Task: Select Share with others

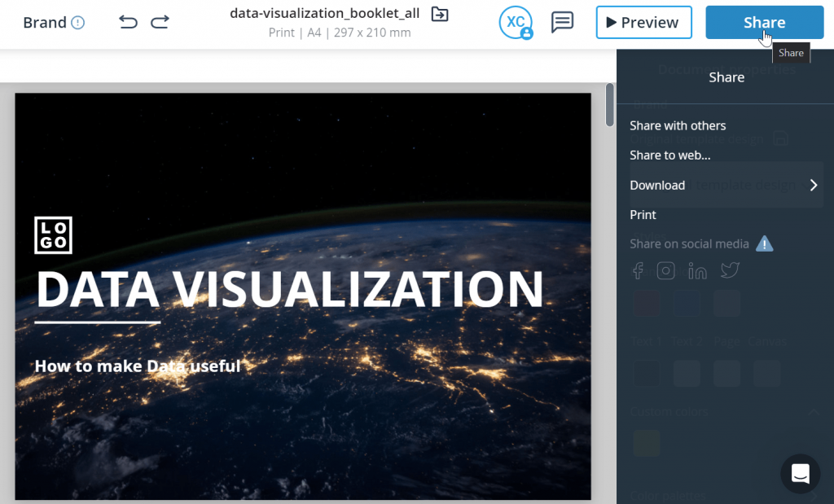Action: [x=678, y=125]
